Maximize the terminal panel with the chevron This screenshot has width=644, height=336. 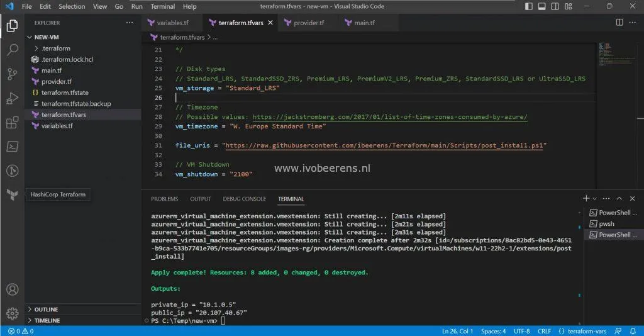[619, 198]
